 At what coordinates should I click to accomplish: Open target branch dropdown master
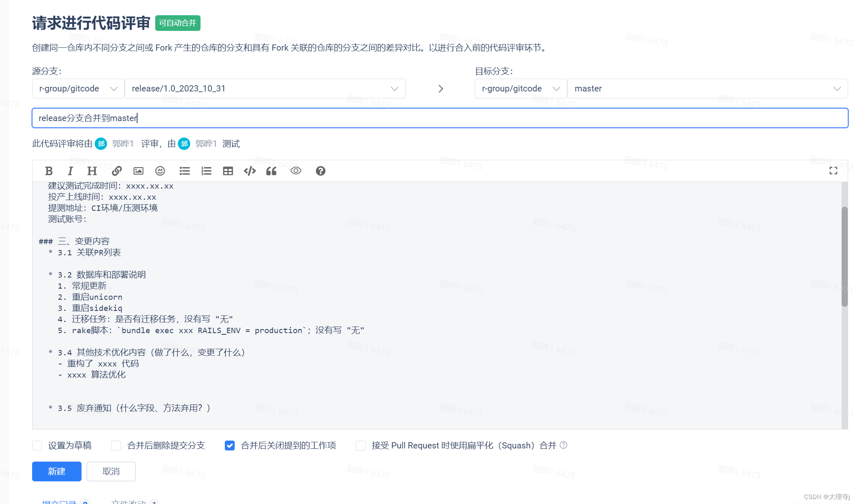707,89
